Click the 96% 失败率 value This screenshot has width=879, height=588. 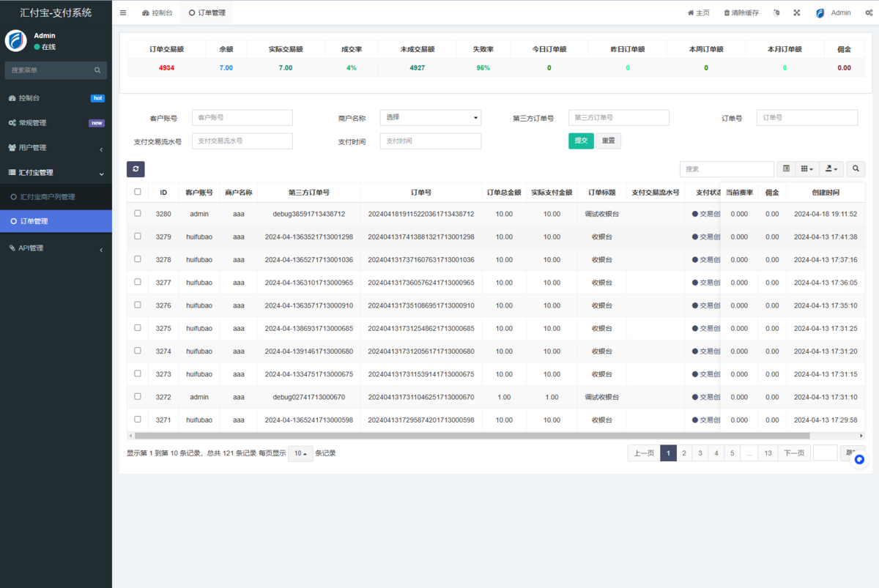coord(483,67)
